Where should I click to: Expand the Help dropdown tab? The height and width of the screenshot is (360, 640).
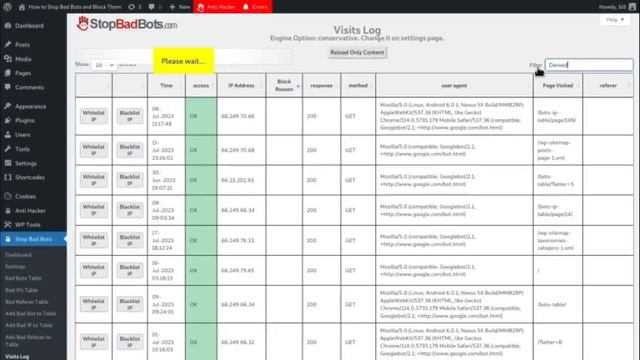click(x=615, y=20)
